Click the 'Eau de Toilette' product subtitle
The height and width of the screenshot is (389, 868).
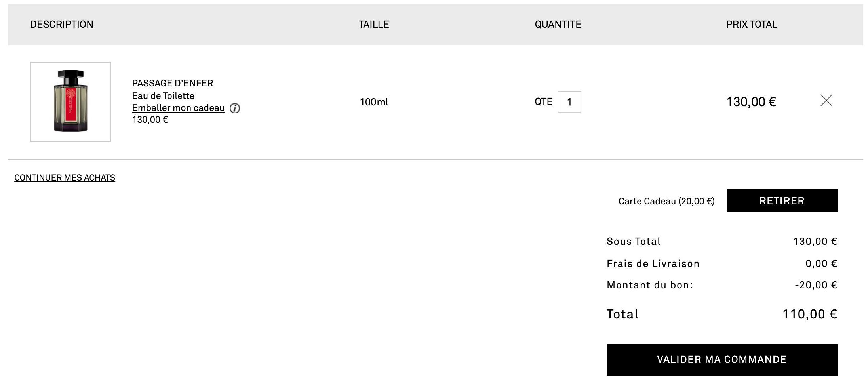coord(163,96)
